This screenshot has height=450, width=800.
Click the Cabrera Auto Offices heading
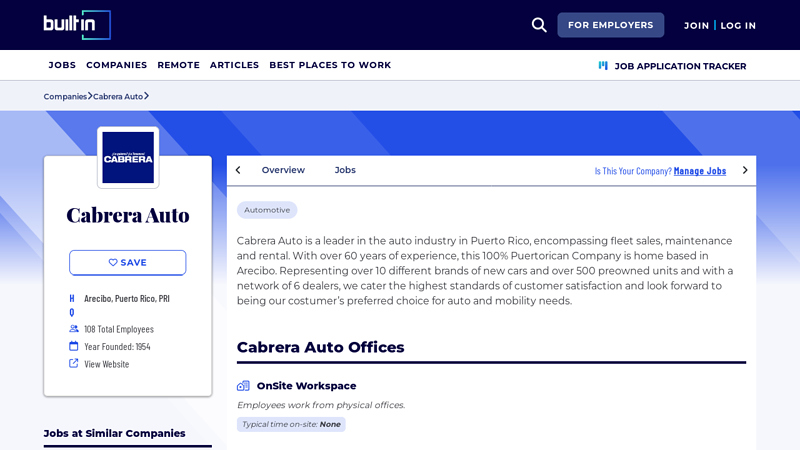coord(320,347)
